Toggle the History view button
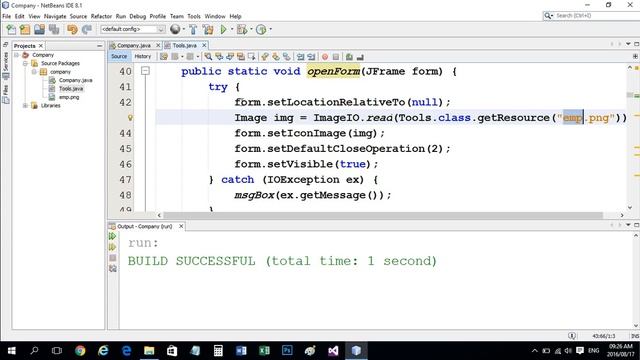The image size is (640, 360). (142, 56)
